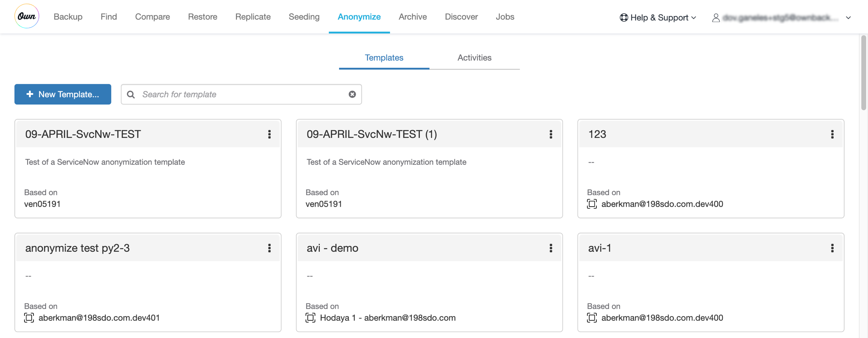Click the Help & Support lifebuoy icon

pyautogui.click(x=624, y=18)
